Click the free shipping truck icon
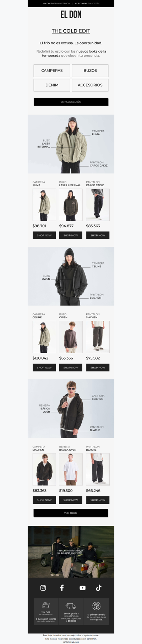142x644 pixels. [71, 606]
